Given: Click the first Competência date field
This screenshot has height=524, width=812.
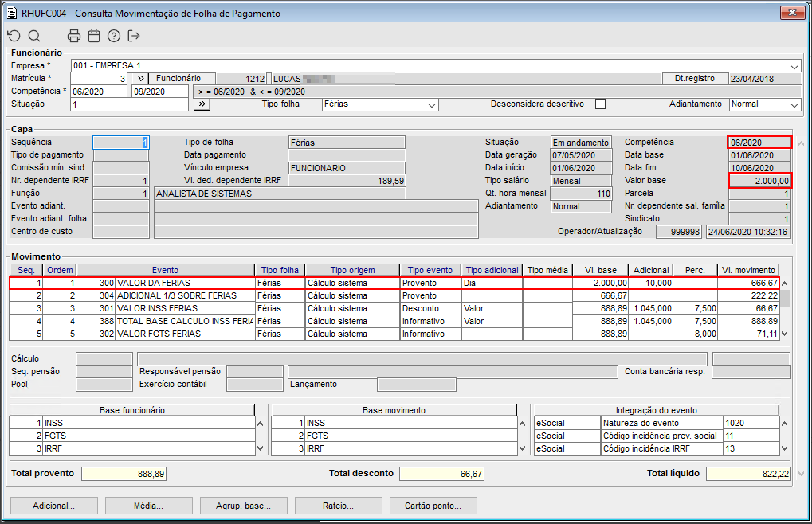Looking at the screenshot, I should [99, 92].
